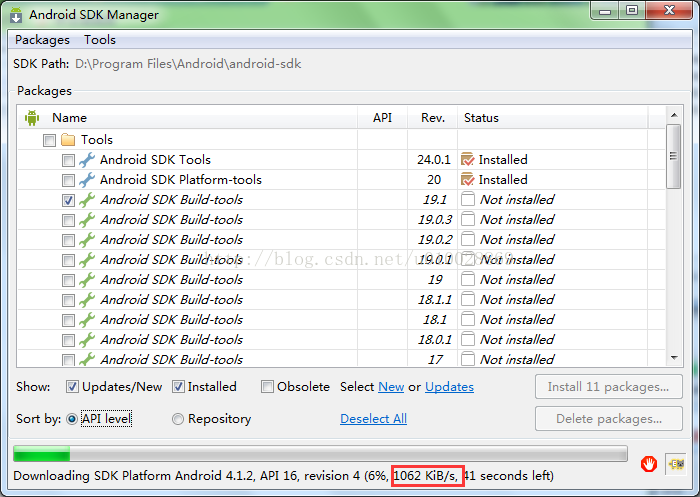Image resolution: width=700 pixels, height=497 pixels.
Task: Click the red stop download icon
Action: [649, 464]
